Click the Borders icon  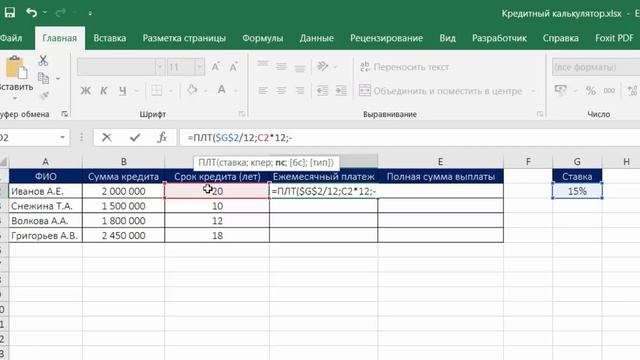click(x=156, y=90)
